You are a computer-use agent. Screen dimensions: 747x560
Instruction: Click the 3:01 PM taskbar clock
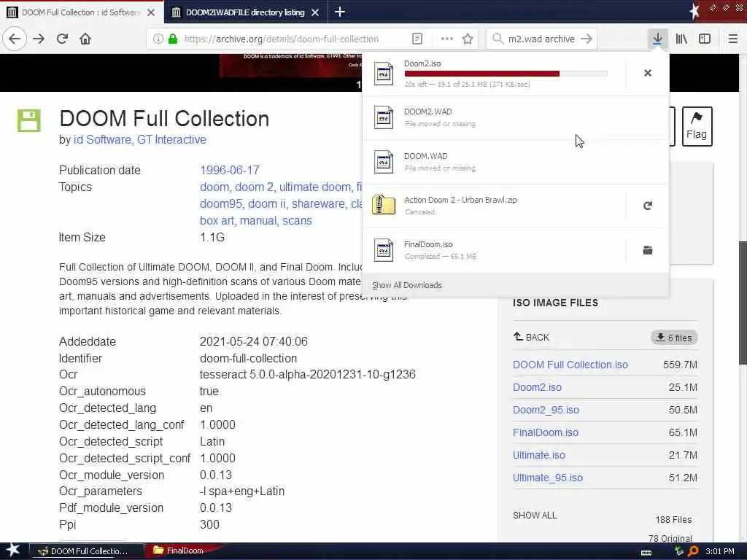tap(719, 551)
